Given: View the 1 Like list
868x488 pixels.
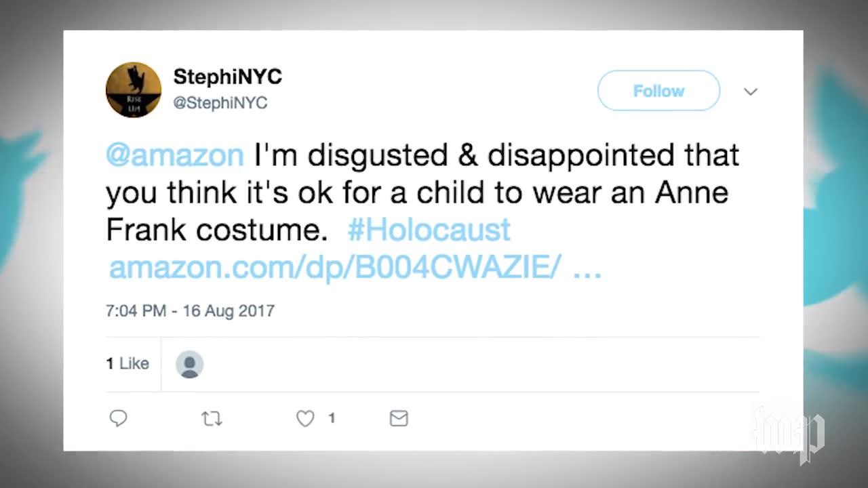Looking at the screenshot, I should (127, 364).
